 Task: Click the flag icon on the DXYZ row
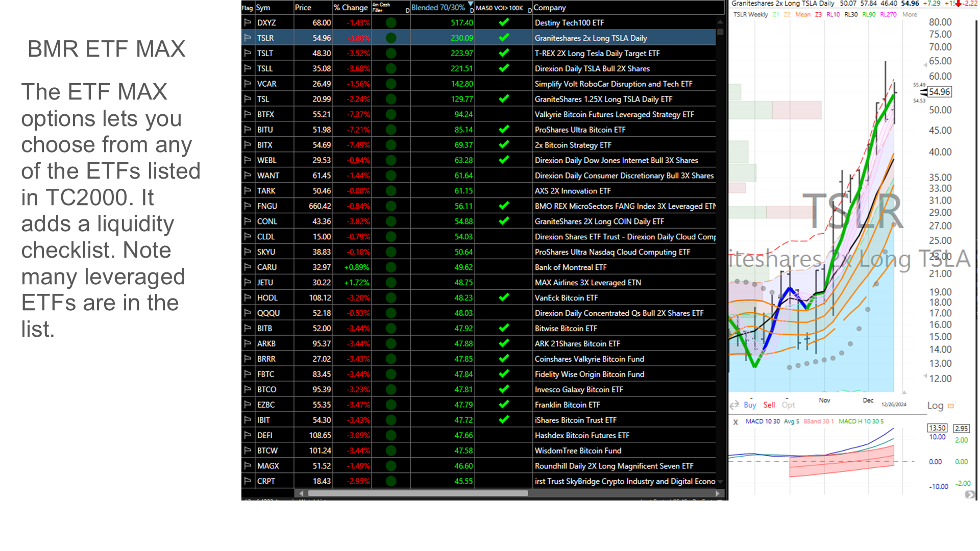(x=249, y=22)
